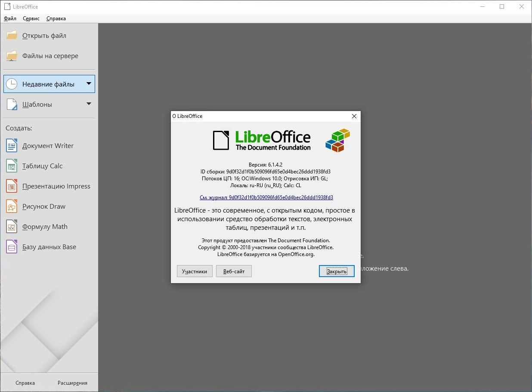Click the ID сборки text line
Viewport: 532px width, 392px height.
(266, 172)
